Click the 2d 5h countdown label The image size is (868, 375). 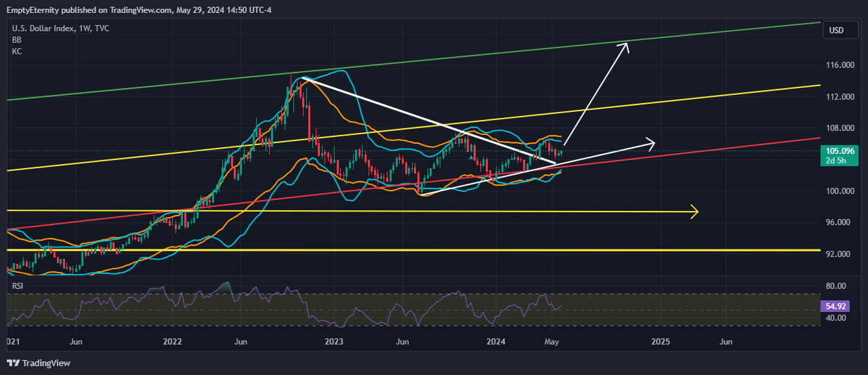[835, 161]
